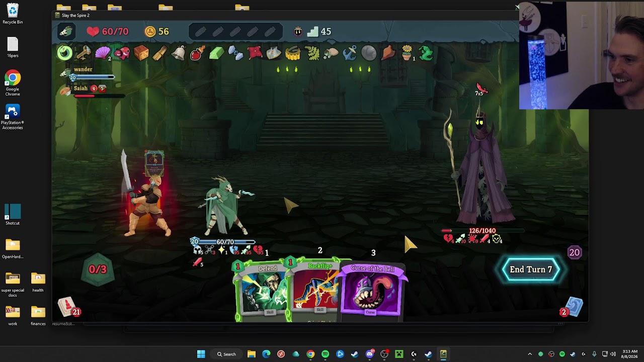Click the silver bell relic

click(x=179, y=53)
